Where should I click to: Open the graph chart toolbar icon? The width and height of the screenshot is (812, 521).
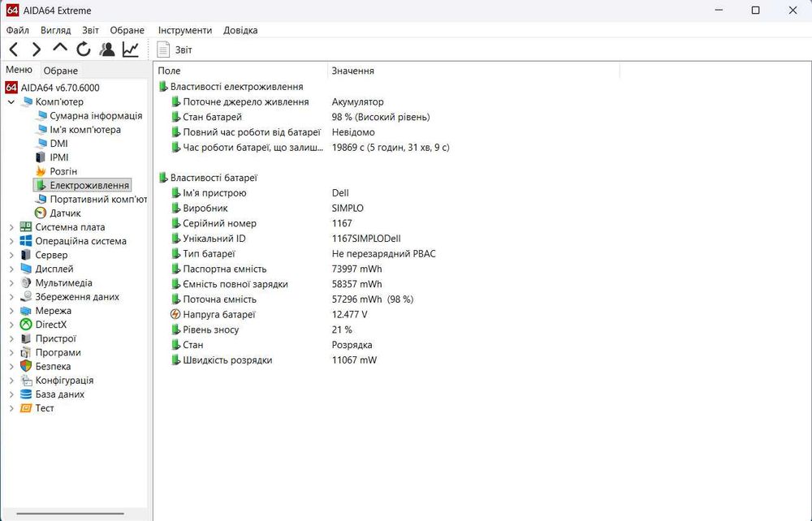tap(131, 50)
